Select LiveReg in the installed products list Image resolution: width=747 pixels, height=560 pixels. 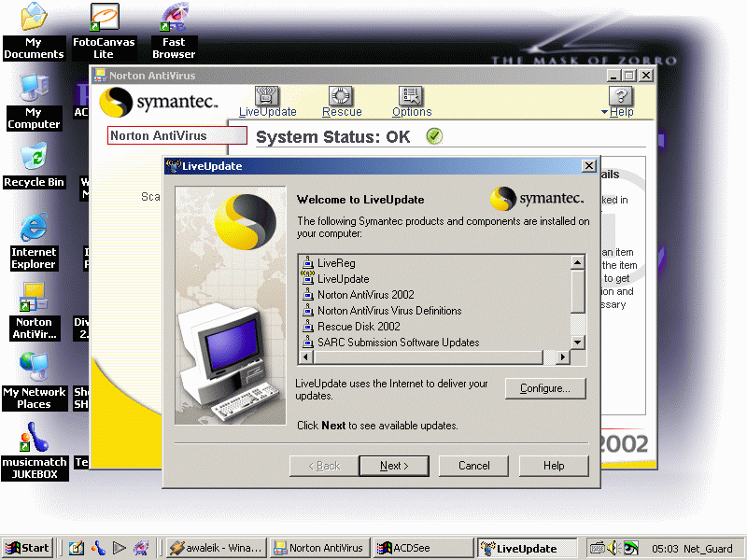tap(329, 263)
